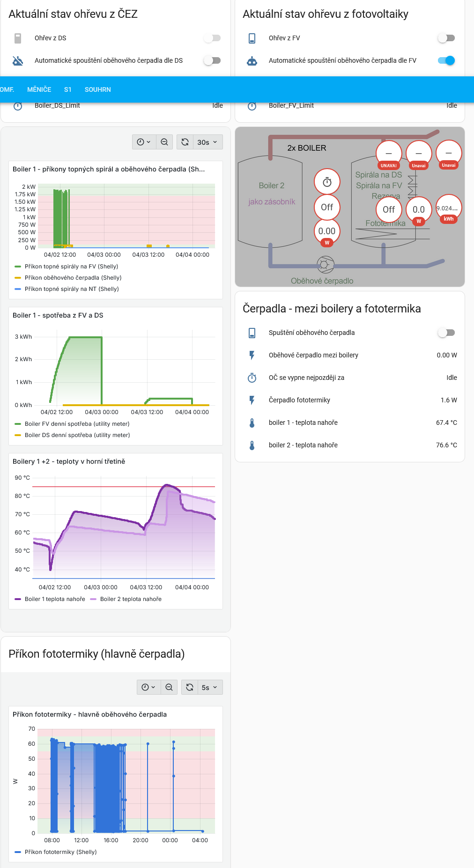Screen dimensions: 474x868
Task: Enable Spuštění oběhového čerpadla switch
Action: pos(446,333)
